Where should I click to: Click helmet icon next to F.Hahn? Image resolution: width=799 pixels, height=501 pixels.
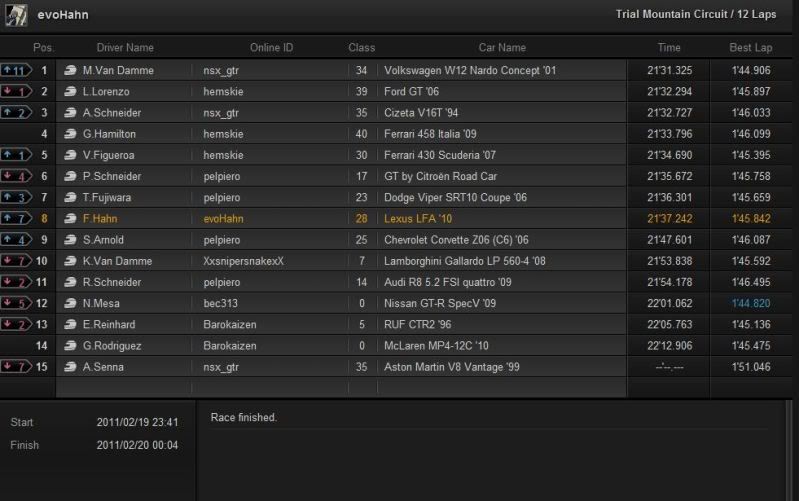[70, 219]
